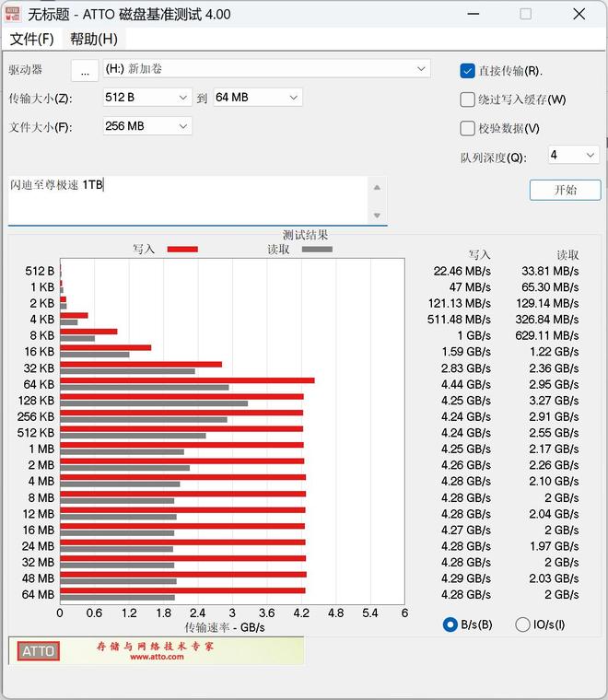The height and width of the screenshot is (700, 608).
Task: Enable the 绕过写入缓存(W) checkbox
Action: click(468, 99)
